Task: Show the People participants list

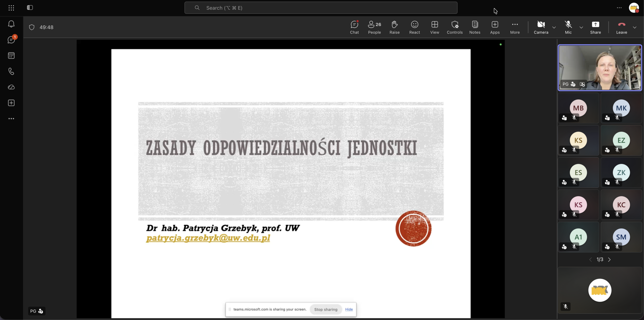Action: click(374, 27)
